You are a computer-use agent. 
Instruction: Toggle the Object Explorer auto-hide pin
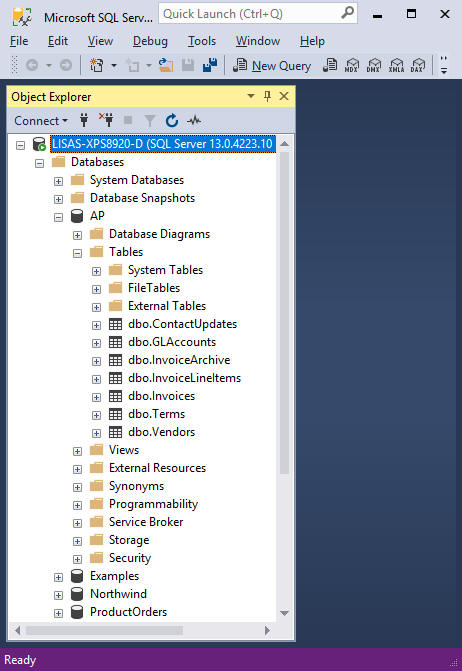268,96
